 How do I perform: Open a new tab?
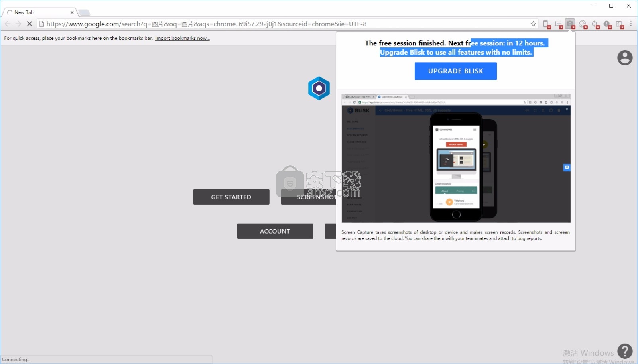tap(84, 13)
